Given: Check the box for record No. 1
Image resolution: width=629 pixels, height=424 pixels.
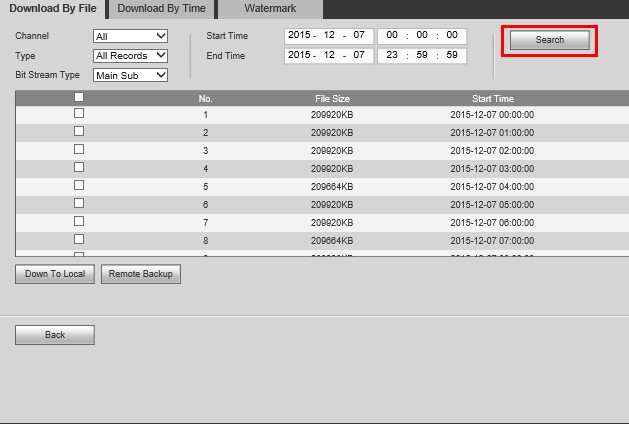Looking at the screenshot, I should pos(79,114).
